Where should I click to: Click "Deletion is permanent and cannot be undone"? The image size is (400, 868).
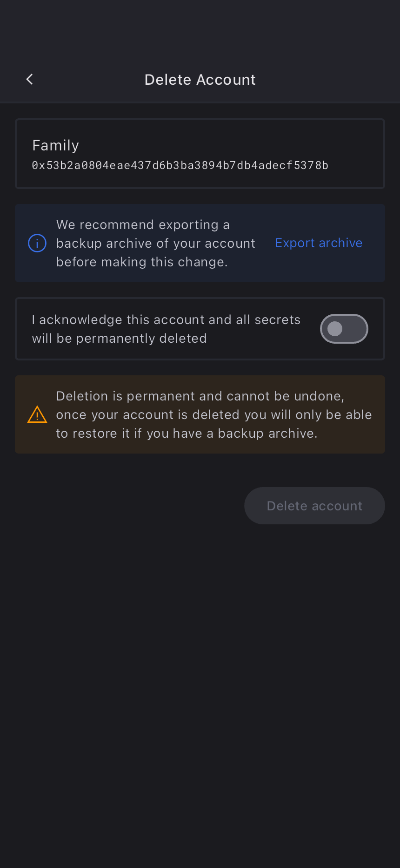tap(200, 396)
